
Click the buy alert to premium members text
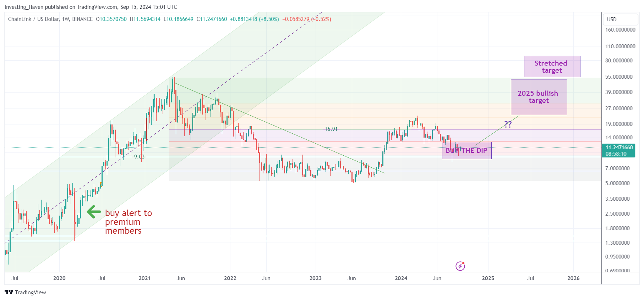[128, 222]
